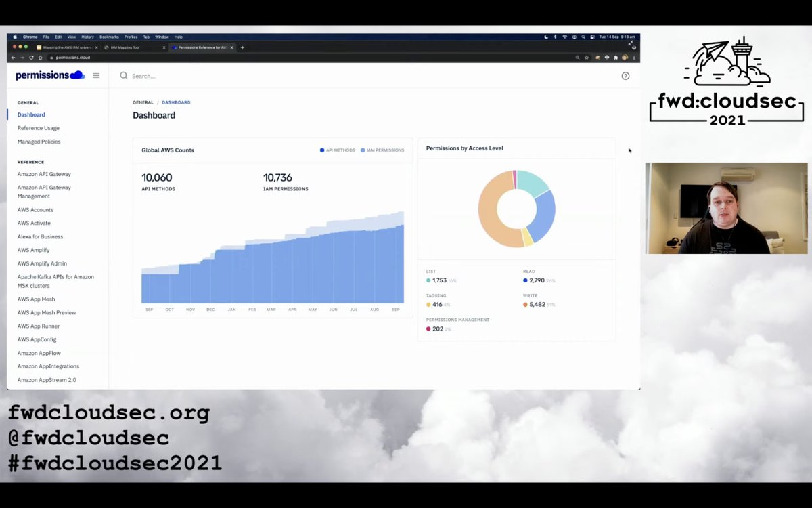Open the Chrome profile avatar

(625, 58)
